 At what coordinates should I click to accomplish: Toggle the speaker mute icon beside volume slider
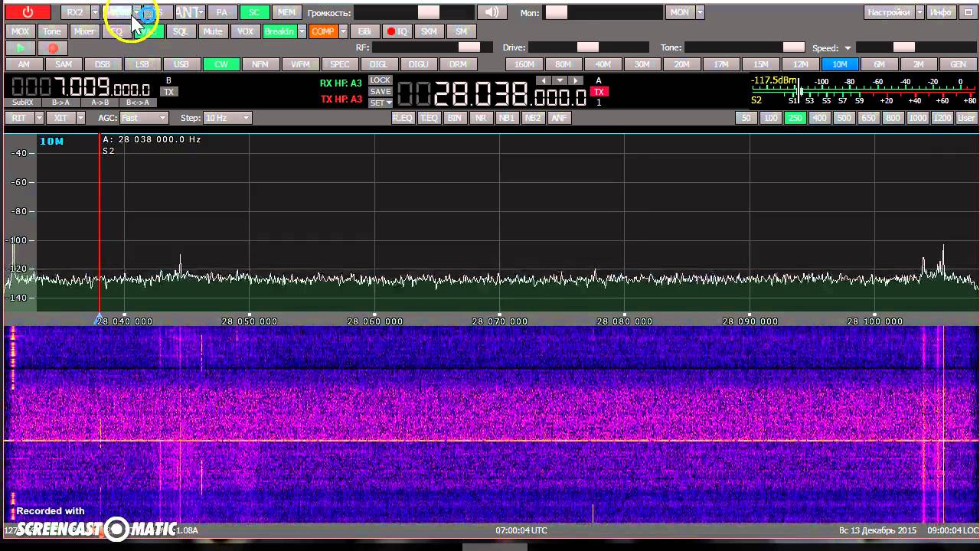492,12
